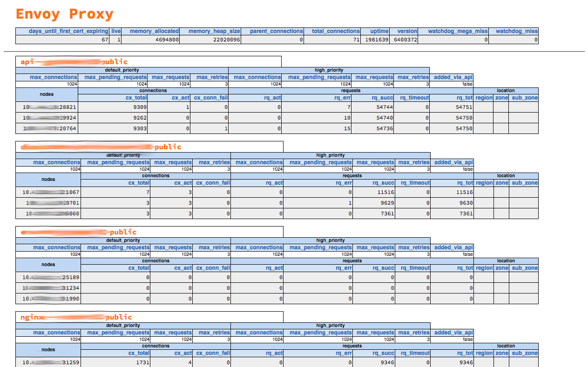The height and width of the screenshot is (367, 588).
Task: Click version value 6400372
Action: [x=406, y=40]
